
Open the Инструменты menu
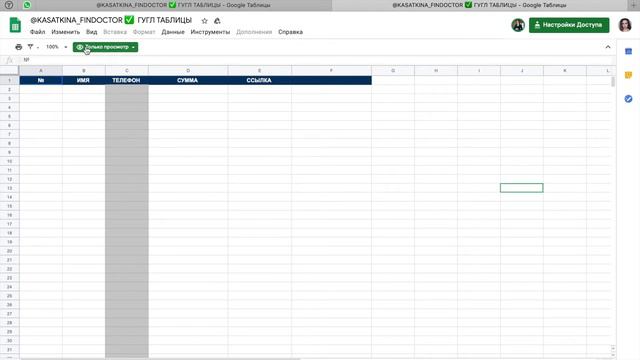210,32
